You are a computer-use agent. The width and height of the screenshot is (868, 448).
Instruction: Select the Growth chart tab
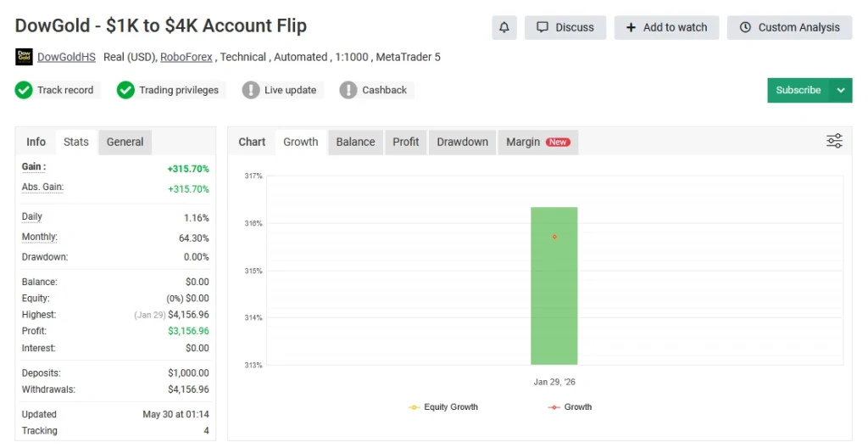click(301, 142)
